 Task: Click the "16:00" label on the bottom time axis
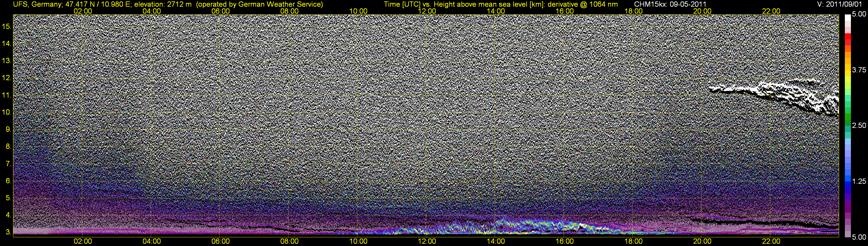(565, 241)
